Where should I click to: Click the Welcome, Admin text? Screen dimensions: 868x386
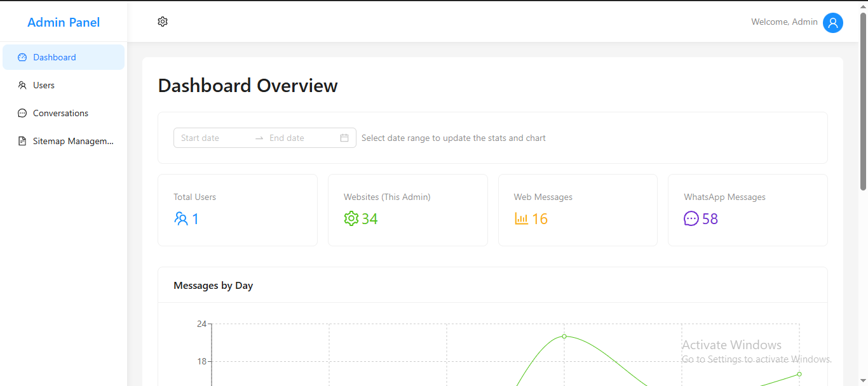tap(784, 22)
